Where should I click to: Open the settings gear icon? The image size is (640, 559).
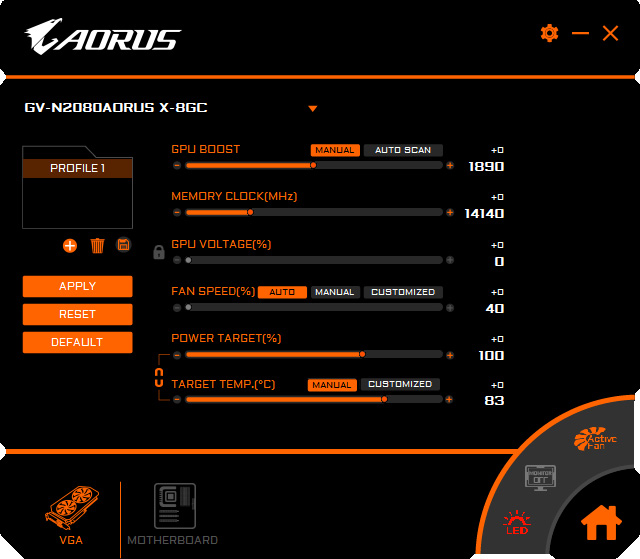click(x=549, y=33)
